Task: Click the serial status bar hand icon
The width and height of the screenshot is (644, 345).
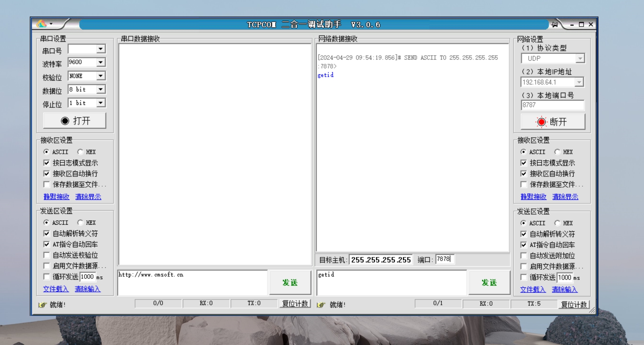Action: click(42, 305)
